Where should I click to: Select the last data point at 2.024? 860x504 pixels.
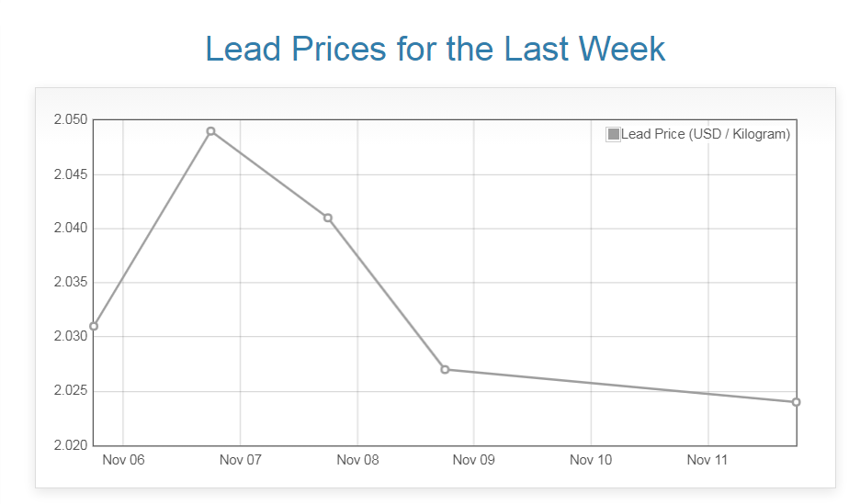coord(796,402)
